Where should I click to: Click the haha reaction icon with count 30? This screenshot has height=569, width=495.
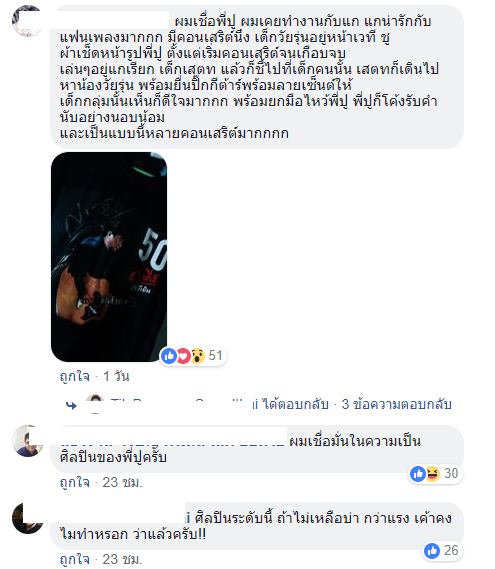click(433, 474)
